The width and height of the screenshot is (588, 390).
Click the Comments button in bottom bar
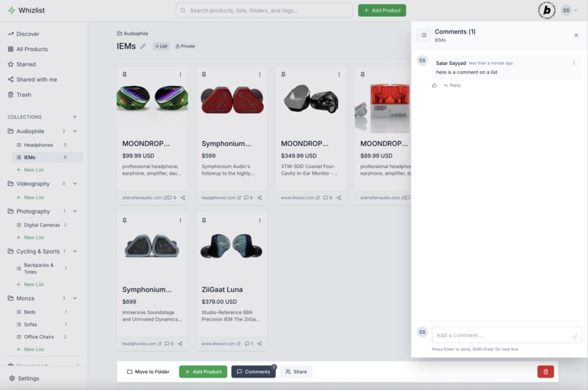pos(253,372)
